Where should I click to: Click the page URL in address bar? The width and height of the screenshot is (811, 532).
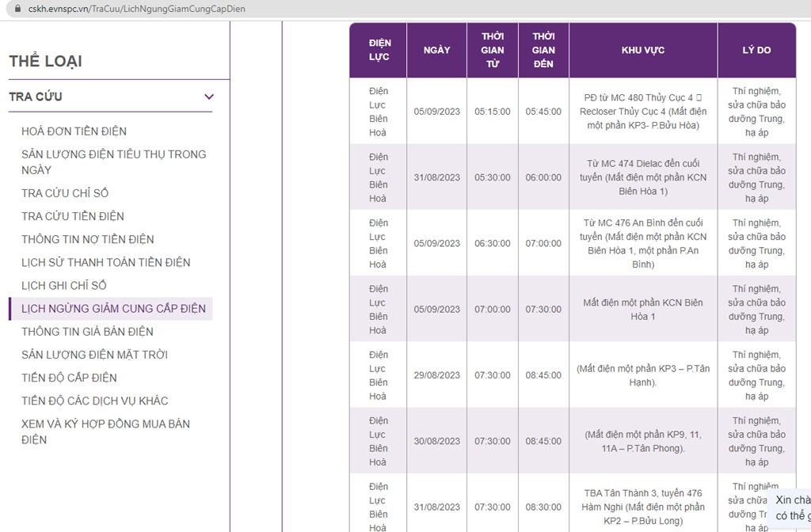(136, 9)
